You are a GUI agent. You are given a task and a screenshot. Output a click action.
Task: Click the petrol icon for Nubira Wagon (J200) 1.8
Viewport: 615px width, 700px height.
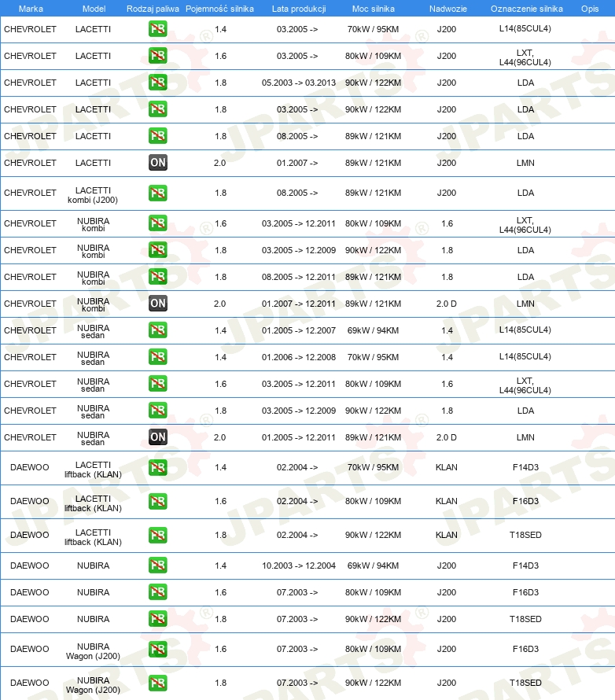158,683
